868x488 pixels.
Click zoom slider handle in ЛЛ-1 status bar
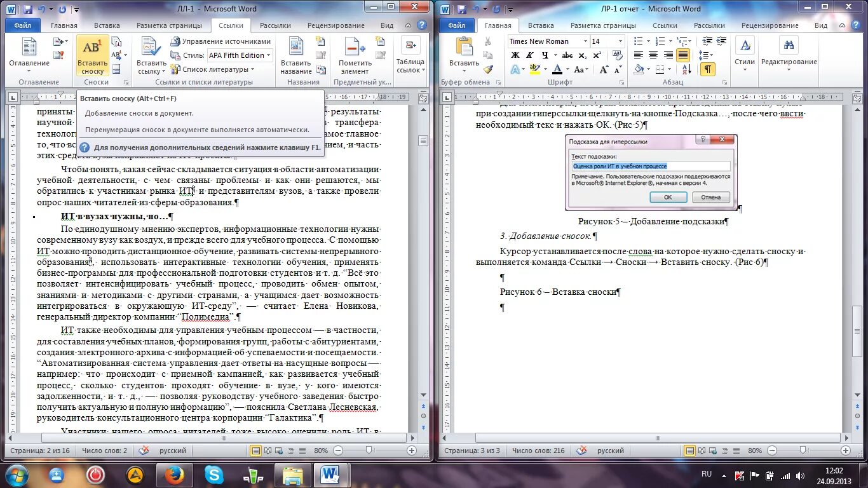[369, 451]
